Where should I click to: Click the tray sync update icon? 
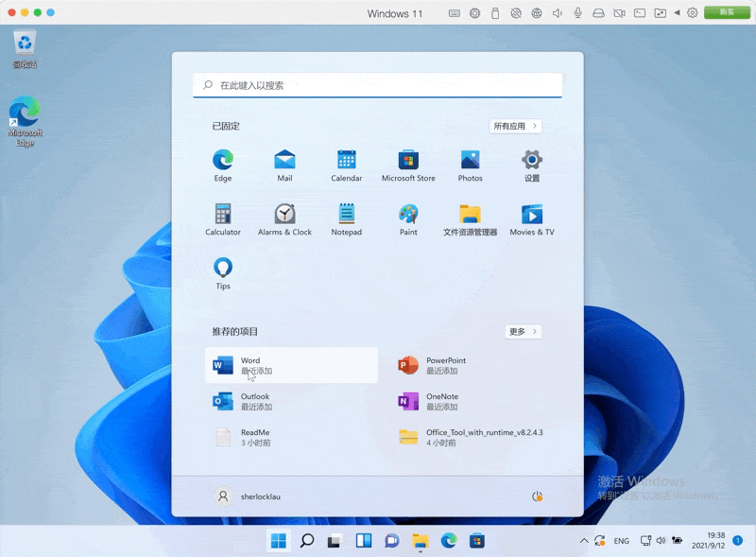click(600, 541)
